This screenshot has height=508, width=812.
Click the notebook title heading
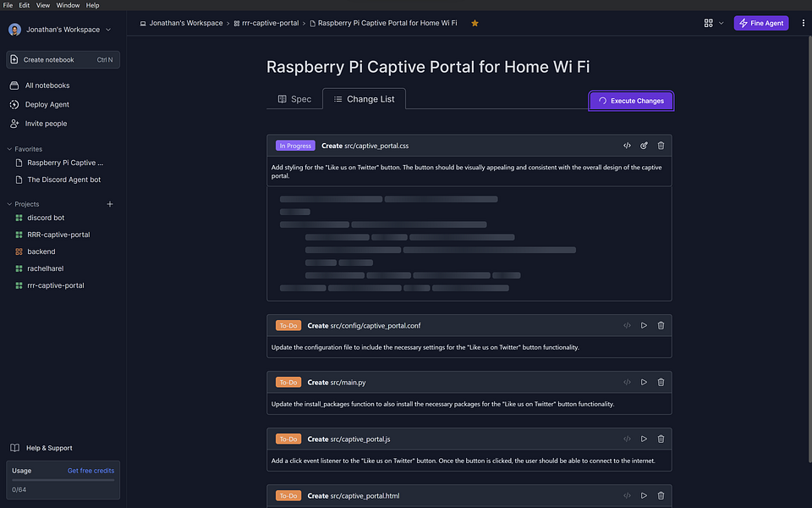tap(428, 67)
